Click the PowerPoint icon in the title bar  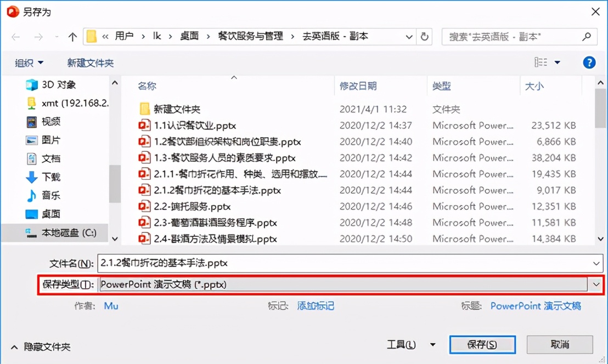click(x=12, y=11)
